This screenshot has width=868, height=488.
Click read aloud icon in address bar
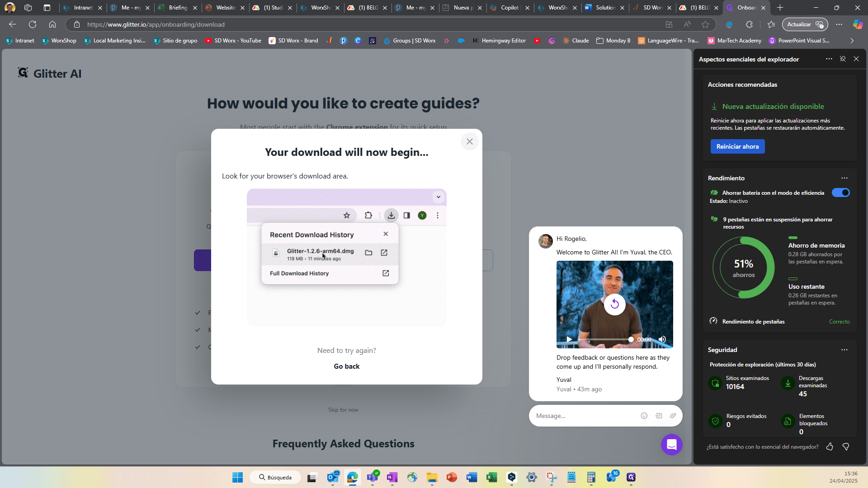pyautogui.click(x=687, y=24)
